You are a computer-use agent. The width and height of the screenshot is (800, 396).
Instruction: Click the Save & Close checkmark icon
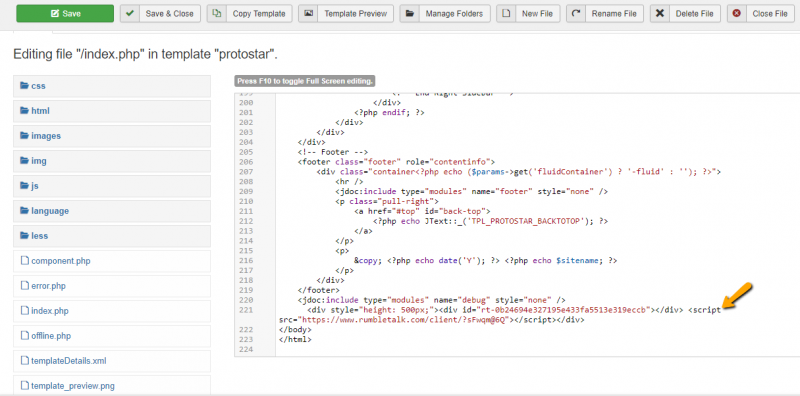[131, 14]
